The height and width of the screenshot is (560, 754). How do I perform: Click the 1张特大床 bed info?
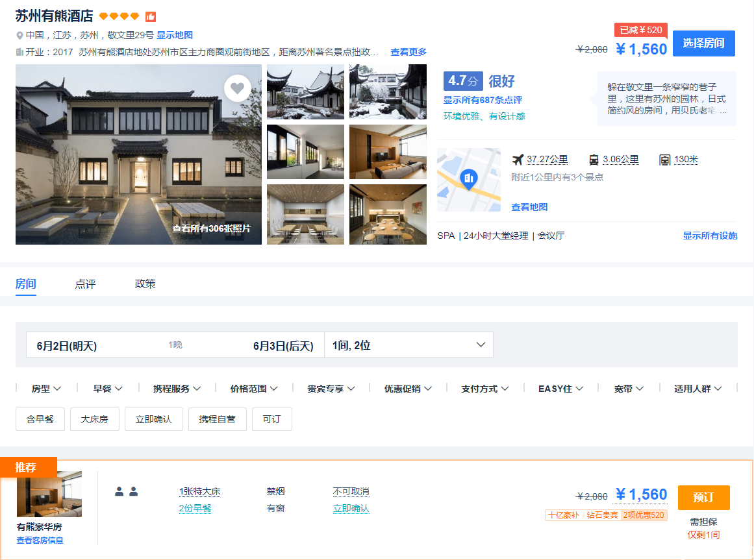(199, 491)
